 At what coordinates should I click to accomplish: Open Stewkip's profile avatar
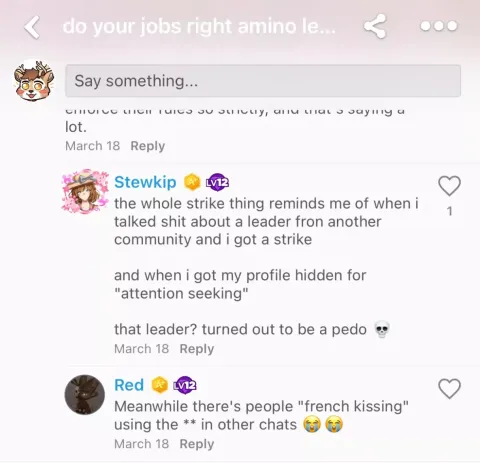(x=85, y=191)
